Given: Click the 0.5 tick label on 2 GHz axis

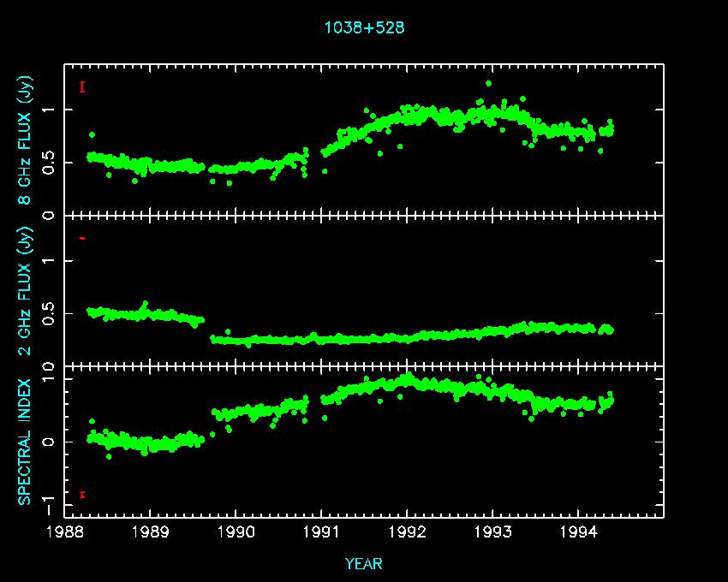Looking at the screenshot, I should [x=51, y=315].
